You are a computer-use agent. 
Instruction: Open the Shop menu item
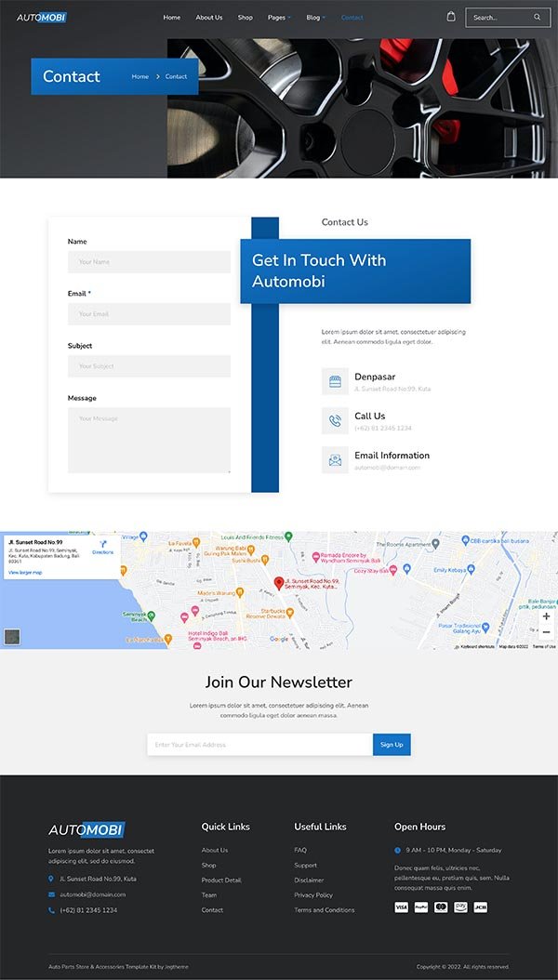(245, 18)
